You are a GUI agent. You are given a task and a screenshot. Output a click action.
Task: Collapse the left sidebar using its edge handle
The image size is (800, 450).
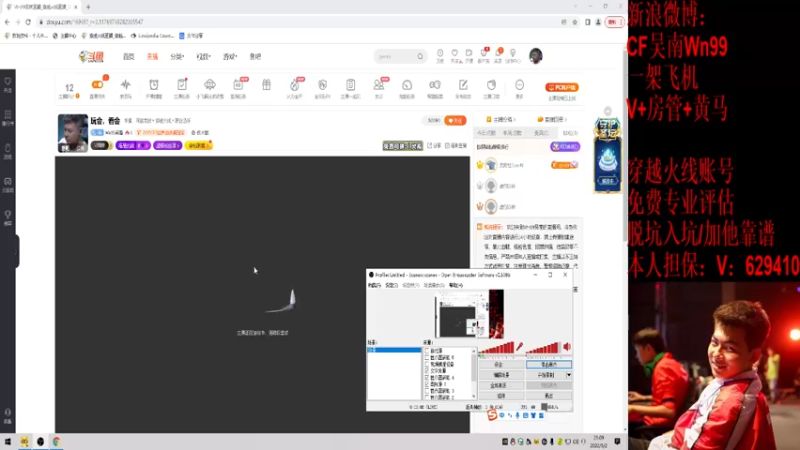tap(16, 251)
